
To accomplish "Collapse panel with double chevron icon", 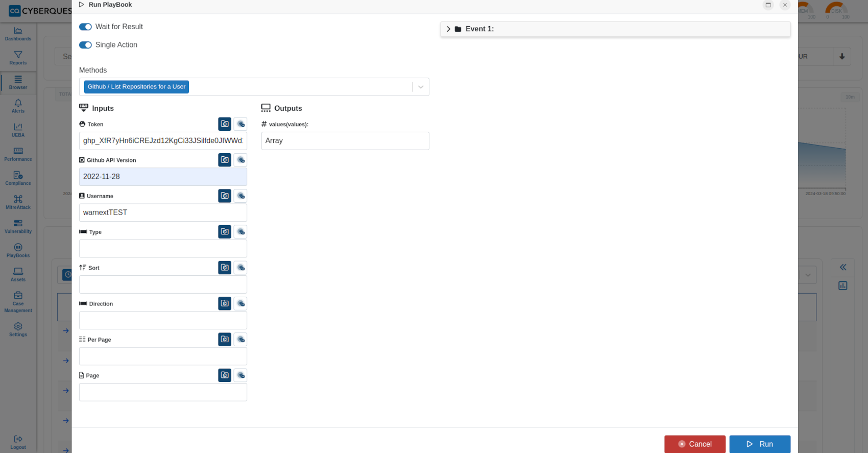I will pyautogui.click(x=843, y=267).
